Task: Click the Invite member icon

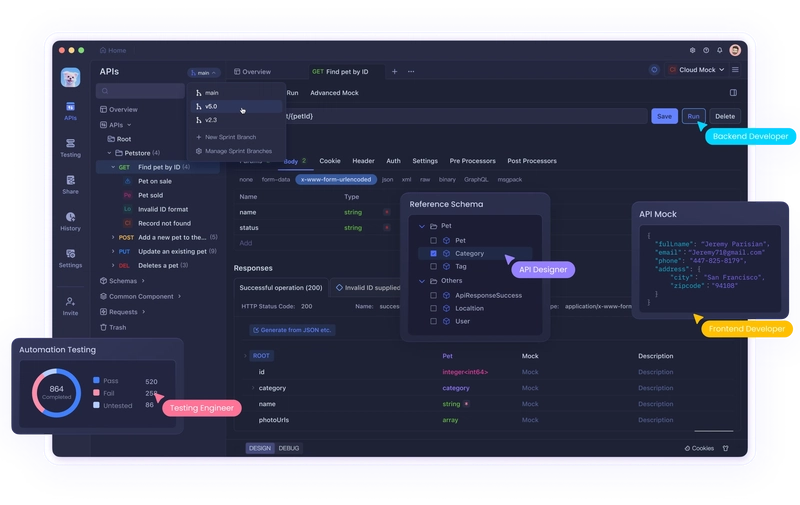Action: [x=70, y=306]
